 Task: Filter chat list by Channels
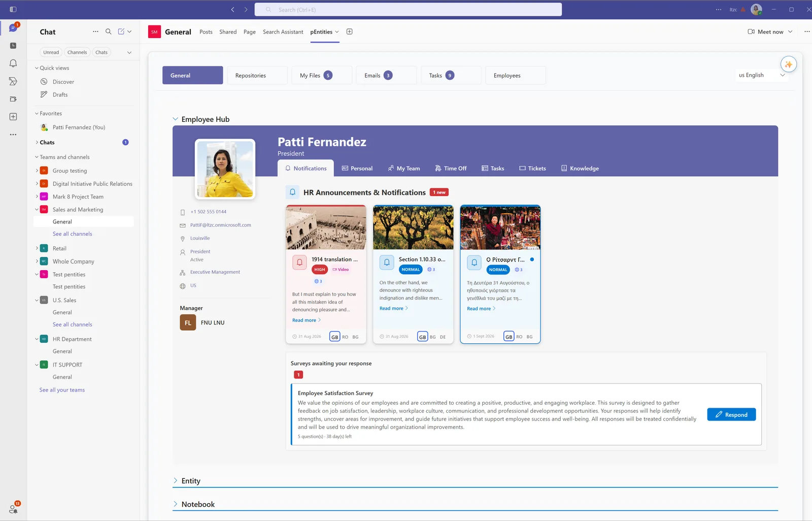pyautogui.click(x=77, y=52)
